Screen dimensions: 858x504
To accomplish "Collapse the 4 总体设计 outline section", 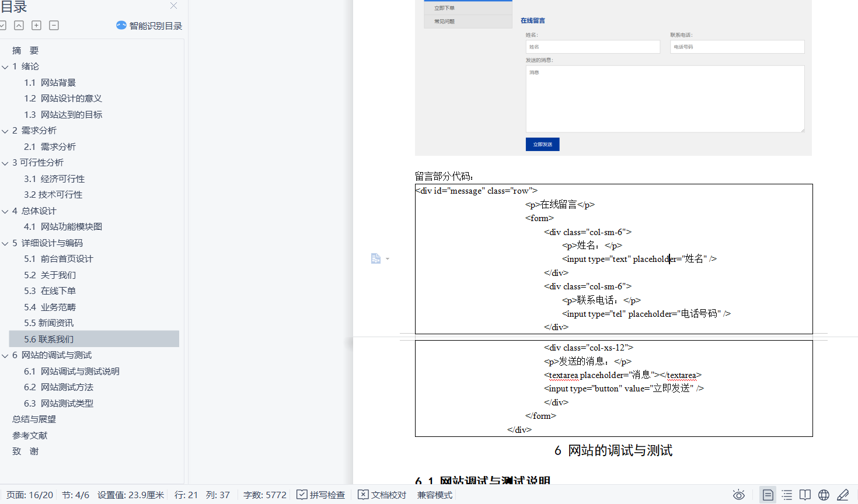I will click(x=5, y=211).
